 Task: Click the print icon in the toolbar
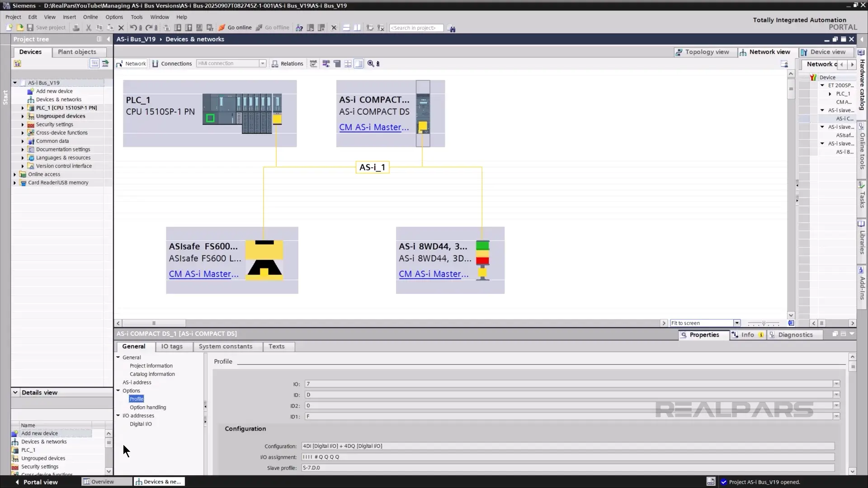point(76,28)
